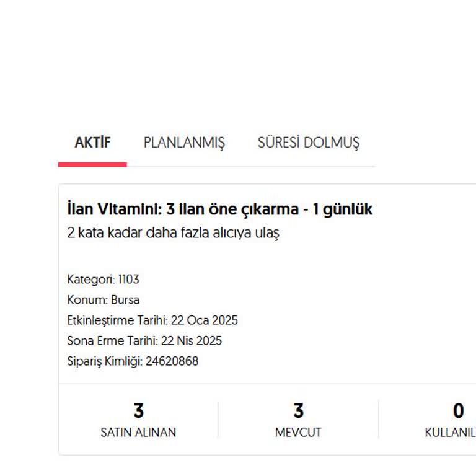Click the MEVCUT label
476x476 pixels.
pos(298,432)
